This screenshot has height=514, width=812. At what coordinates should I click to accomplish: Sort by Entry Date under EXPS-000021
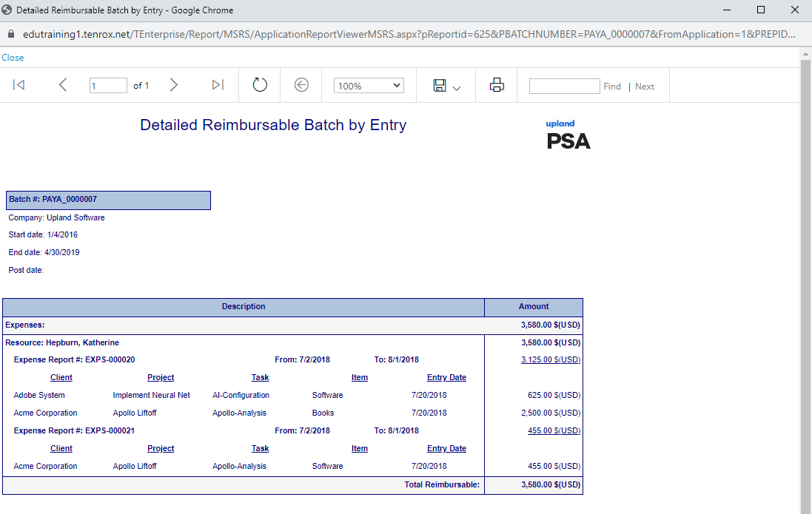point(446,448)
